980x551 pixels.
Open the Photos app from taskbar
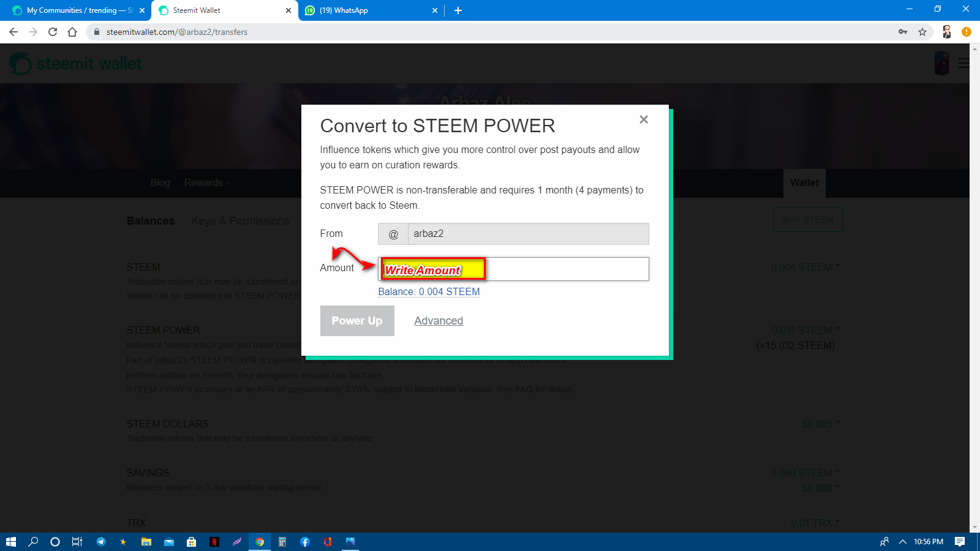click(x=350, y=542)
